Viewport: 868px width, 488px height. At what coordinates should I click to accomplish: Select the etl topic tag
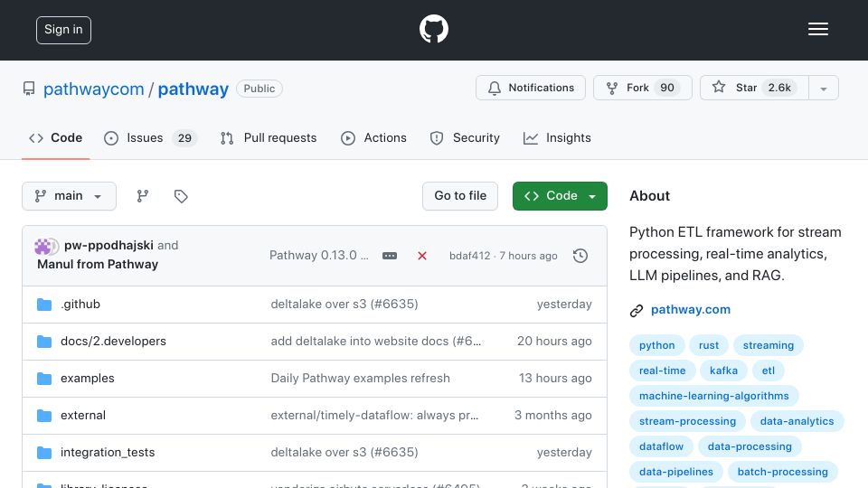(769, 371)
